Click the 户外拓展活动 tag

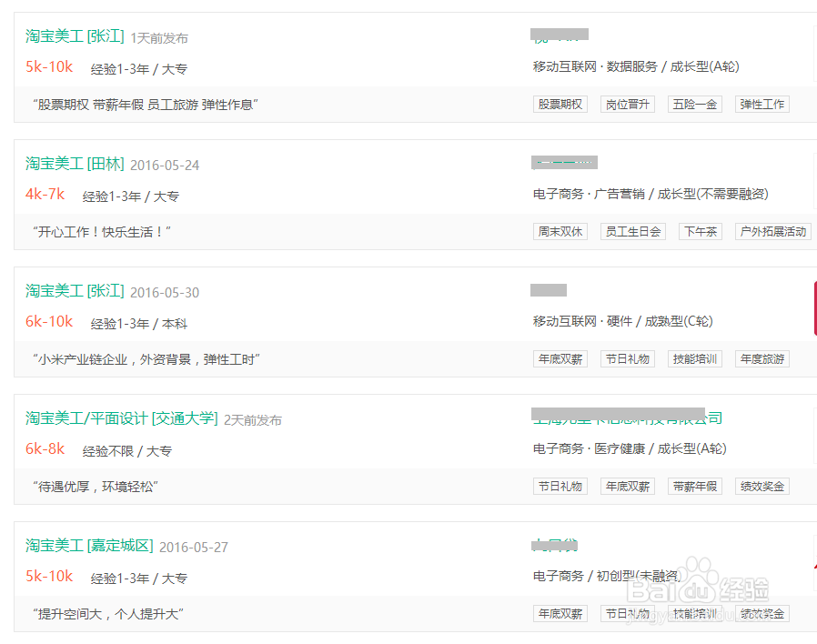(772, 231)
